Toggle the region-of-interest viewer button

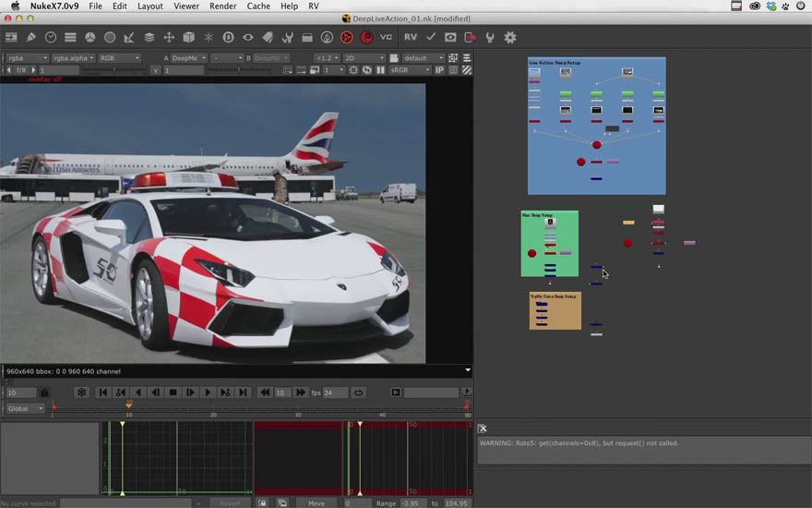353,70
